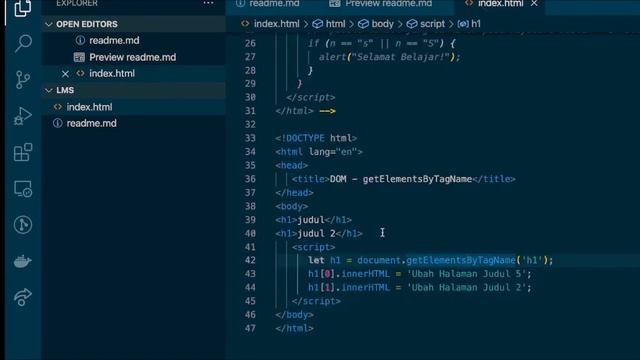Close index.html in Open Editors list

point(65,74)
